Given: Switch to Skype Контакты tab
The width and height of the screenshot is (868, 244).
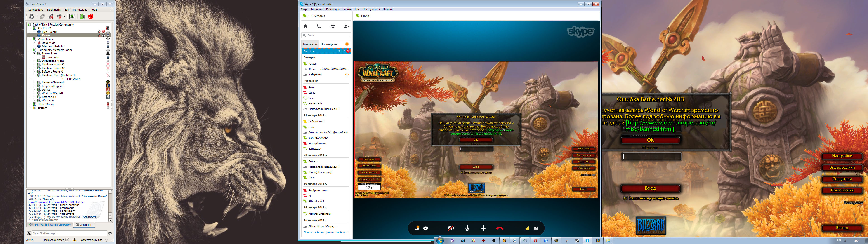Looking at the screenshot, I should click(310, 44).
